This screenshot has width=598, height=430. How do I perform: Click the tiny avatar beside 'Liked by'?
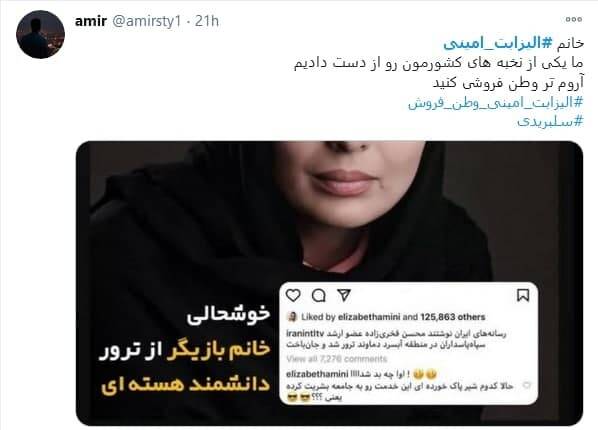(292, 317)
